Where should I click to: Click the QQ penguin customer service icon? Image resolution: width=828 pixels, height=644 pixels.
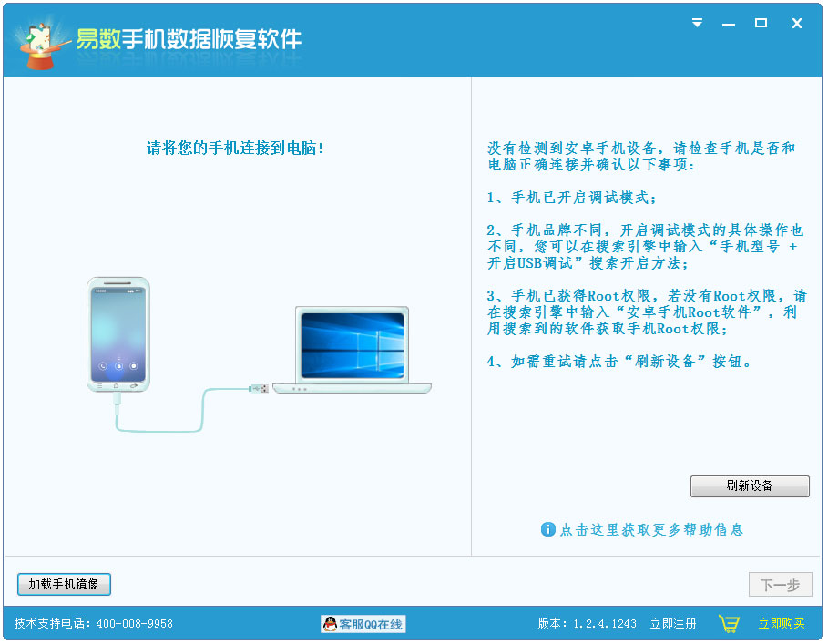tap(332, 623)
